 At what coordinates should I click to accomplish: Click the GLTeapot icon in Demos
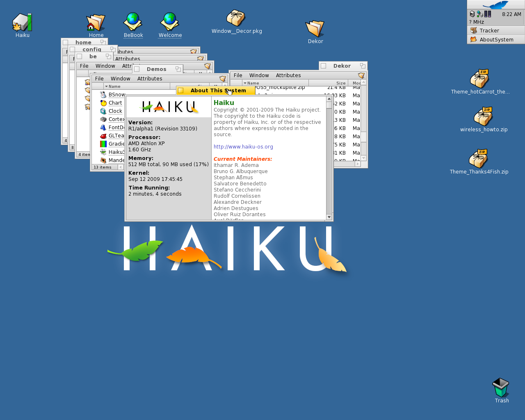click(103, 136)
